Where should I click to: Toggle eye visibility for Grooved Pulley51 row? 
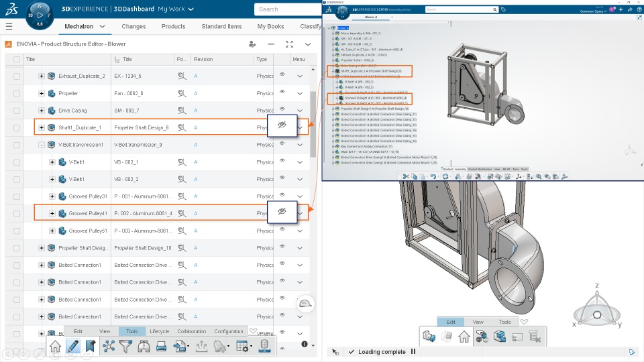pyautogui.click(x=282, y=229)
